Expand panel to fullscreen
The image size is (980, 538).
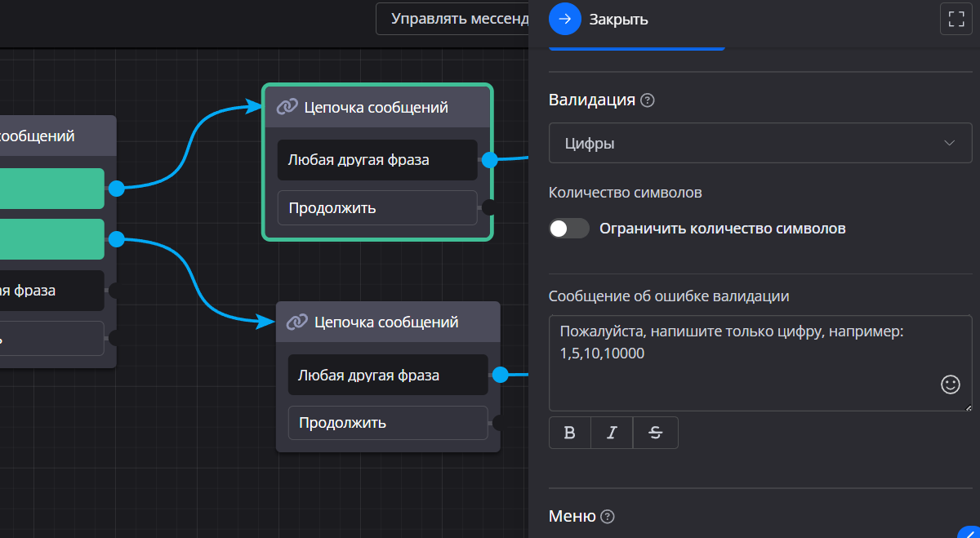(x=956, y=19)
